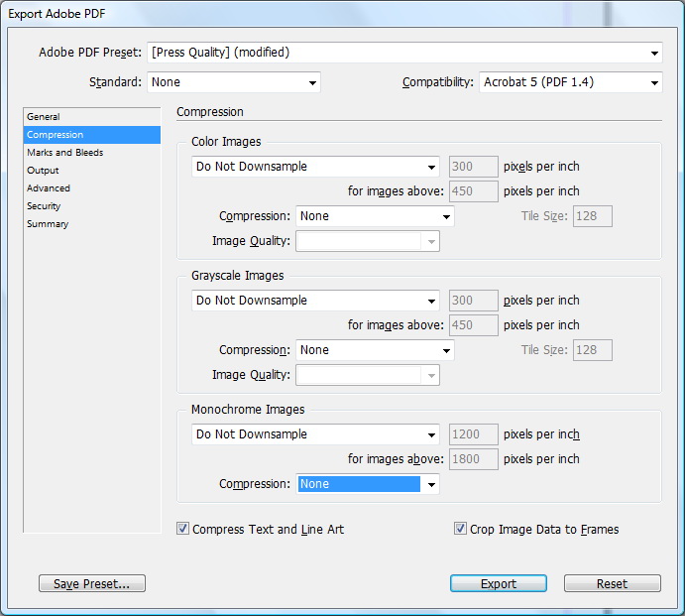The height and width of the screenshot is (616, 685).
Task: Expand the Compatibility dropdown showing Acrobat 5
Action: click(571, 82)
